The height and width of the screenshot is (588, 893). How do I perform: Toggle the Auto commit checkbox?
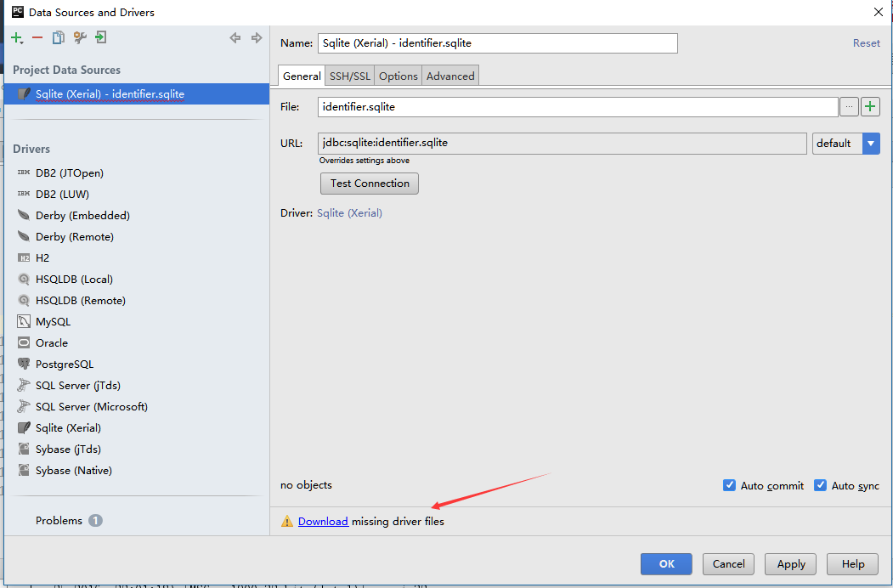click(x=729, y=485)
